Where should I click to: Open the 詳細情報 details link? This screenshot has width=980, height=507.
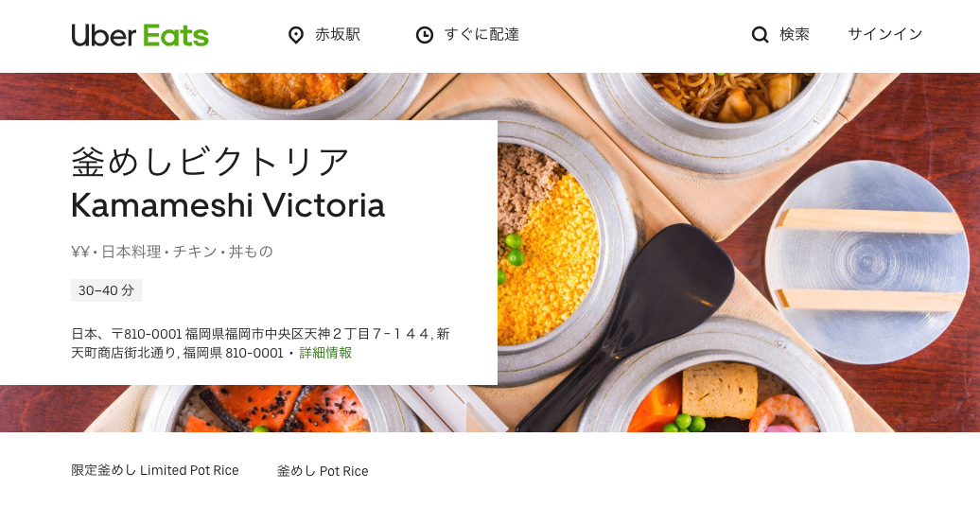coord(325,353)
